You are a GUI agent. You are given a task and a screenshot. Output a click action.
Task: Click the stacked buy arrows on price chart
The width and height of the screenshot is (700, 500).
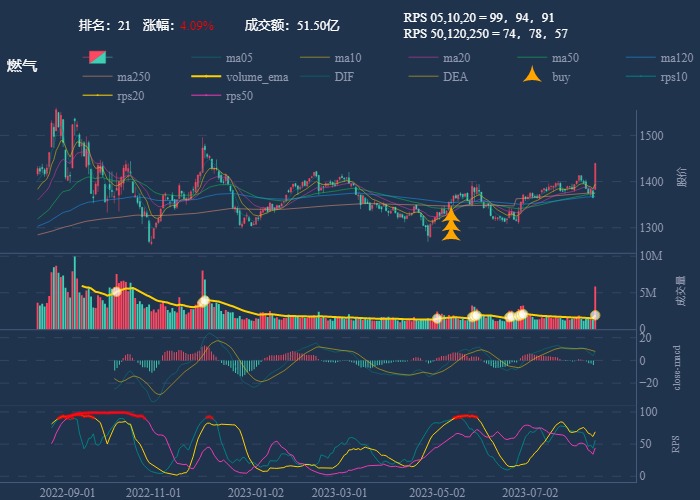pyautogui.click(x=451, y=225)
